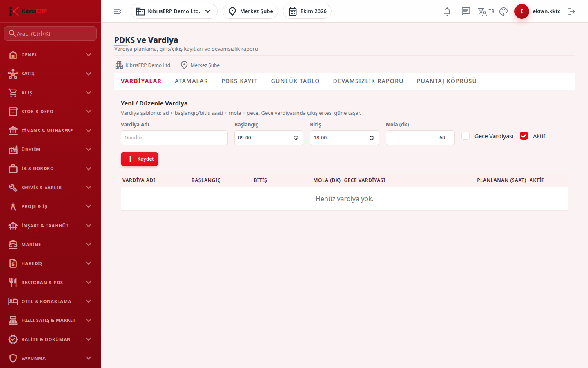Click the Satış sidebar icon

click(13, 74)
